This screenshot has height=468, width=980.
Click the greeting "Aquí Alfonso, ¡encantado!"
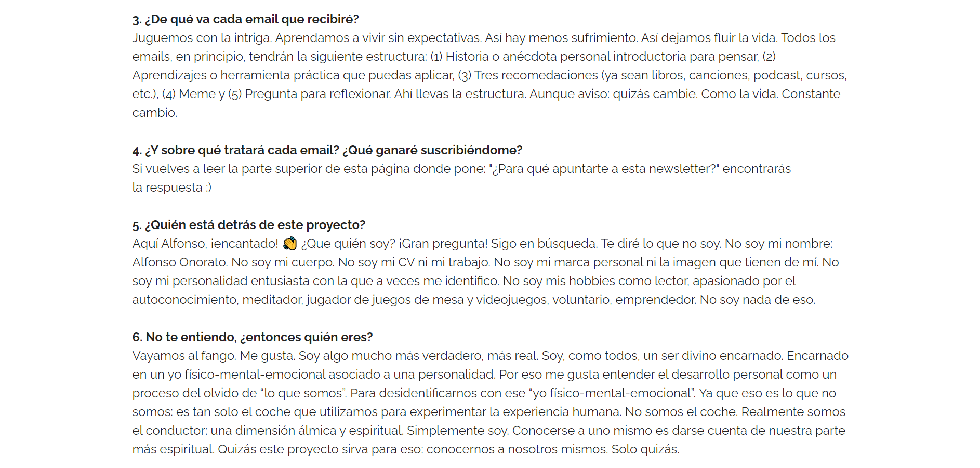(205, 244)
